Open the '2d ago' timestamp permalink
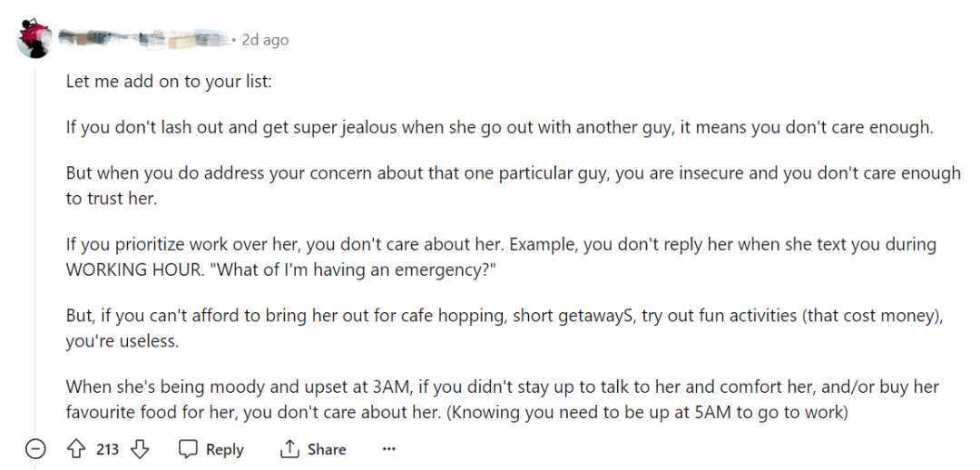The height and width of the screenshot is (470, 980). 265,40
